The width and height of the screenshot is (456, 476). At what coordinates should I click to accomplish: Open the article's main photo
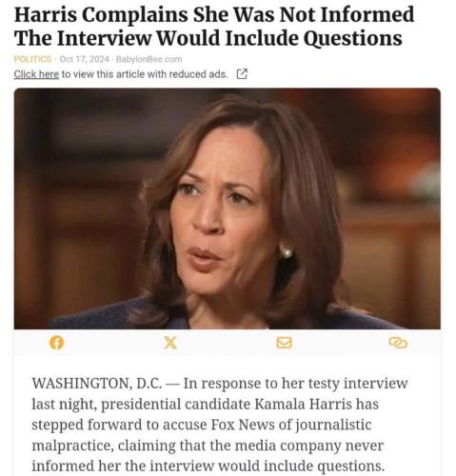(x=228, y=208)
